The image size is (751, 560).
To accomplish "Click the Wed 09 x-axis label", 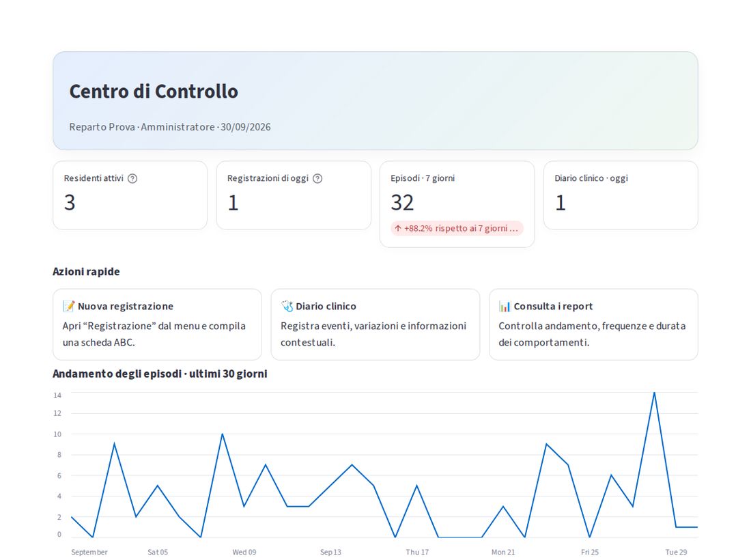I will click(x=244, y=552).
